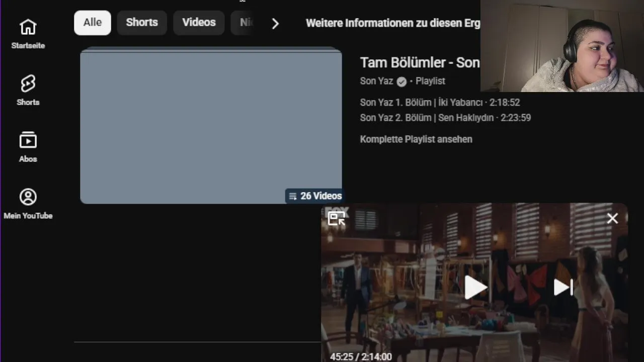644x362 pixels.
Task: Skip to next video in miniplayer
Action: pos(563,287)
